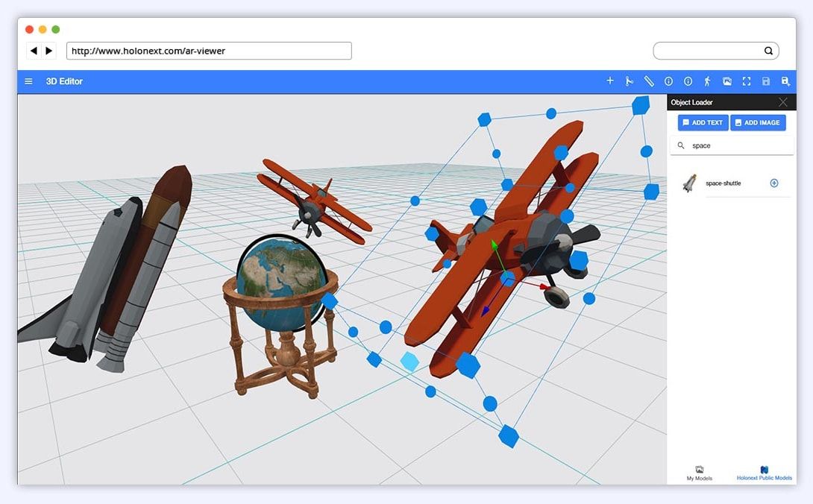
Task: Click the yellow minimize window dot
Action: [43, 30]
